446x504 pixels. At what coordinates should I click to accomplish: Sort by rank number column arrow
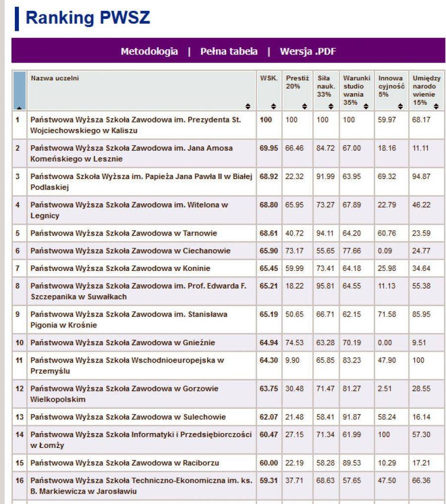19,108
